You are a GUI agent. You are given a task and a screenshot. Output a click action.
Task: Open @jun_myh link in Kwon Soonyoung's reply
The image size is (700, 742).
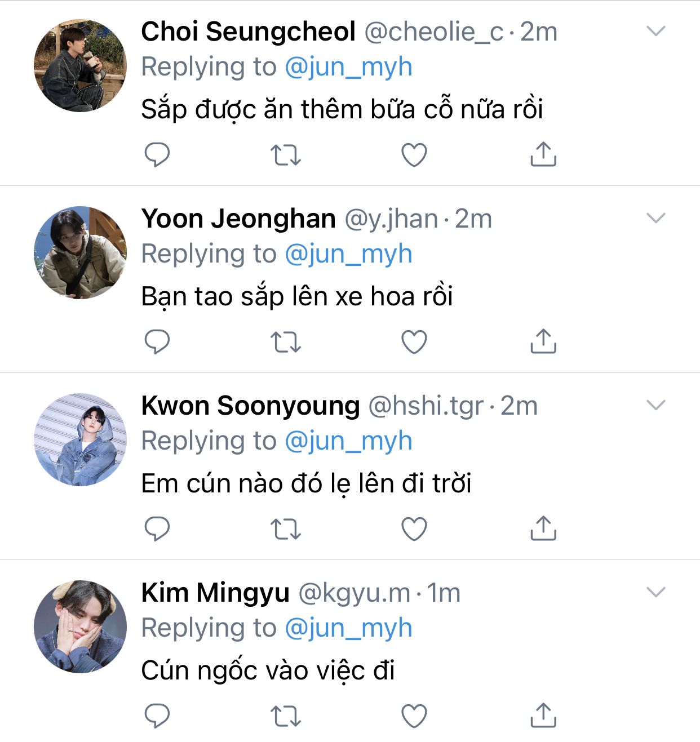(348, 441)
